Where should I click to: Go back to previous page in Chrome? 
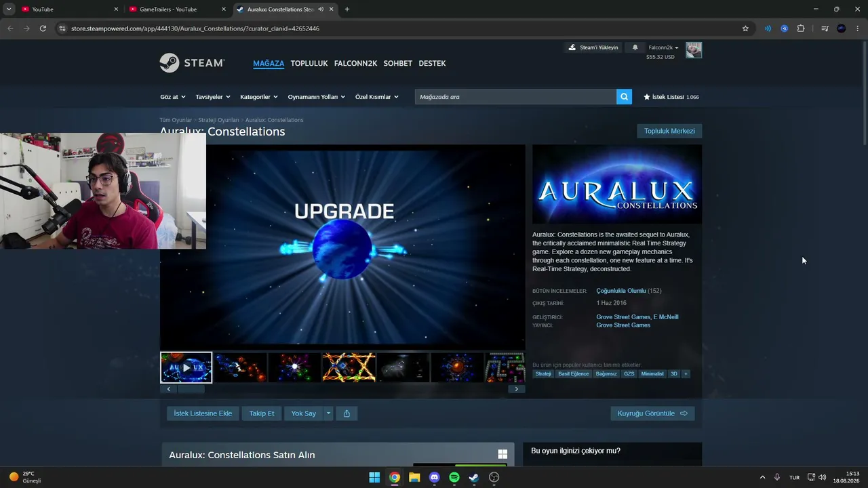pyautogui.click(x=10, y=28)
